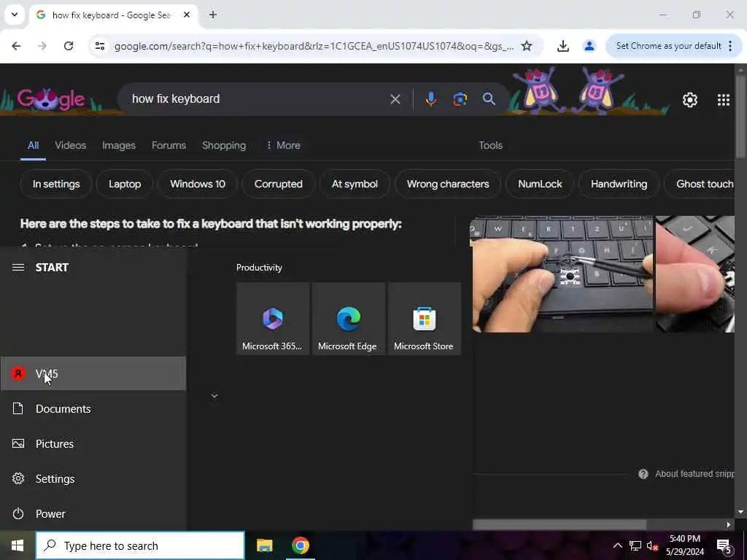Click the Chrome forward arrow
The width and height of the screenshot is (747, 560).
[42, 46]
